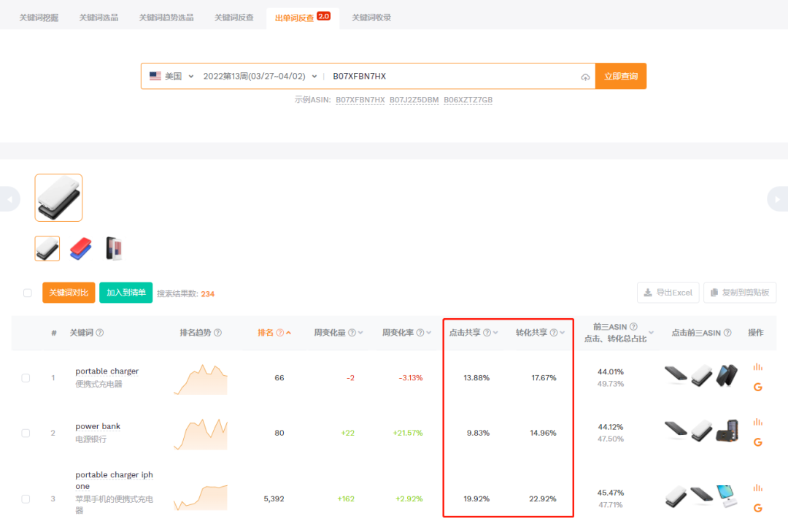
Task: Select the 出单词反查 tab
Action: point(302,18)
